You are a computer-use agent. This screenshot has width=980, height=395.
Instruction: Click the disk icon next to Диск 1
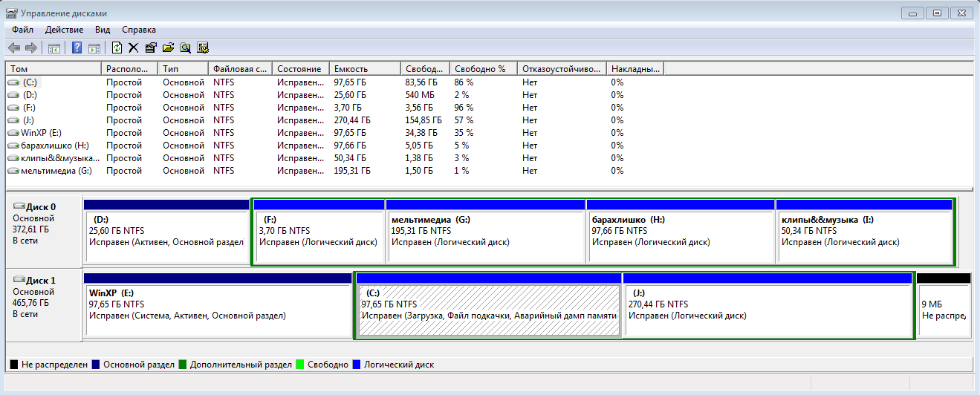click(x=19, y=280)
